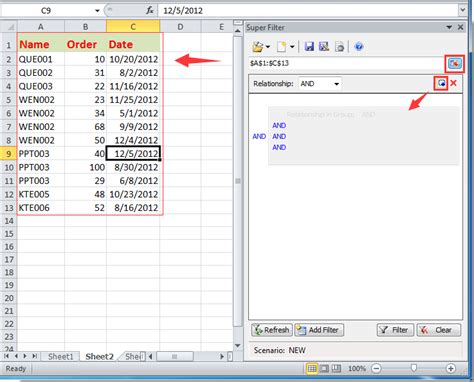Screen dimensions: 474x382
Task: Select the Sheet2 tab
Action: coord(99,356)
